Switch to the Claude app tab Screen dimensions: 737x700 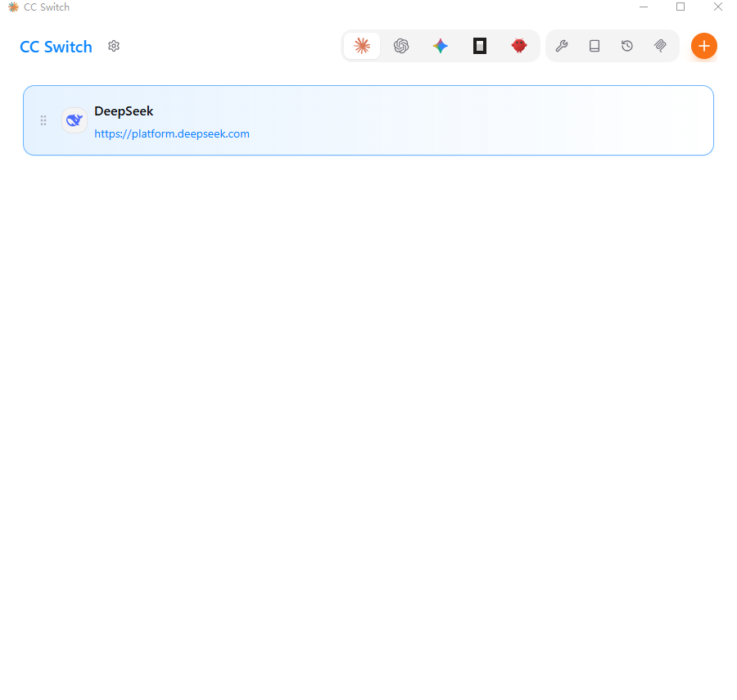pos(362,46)
